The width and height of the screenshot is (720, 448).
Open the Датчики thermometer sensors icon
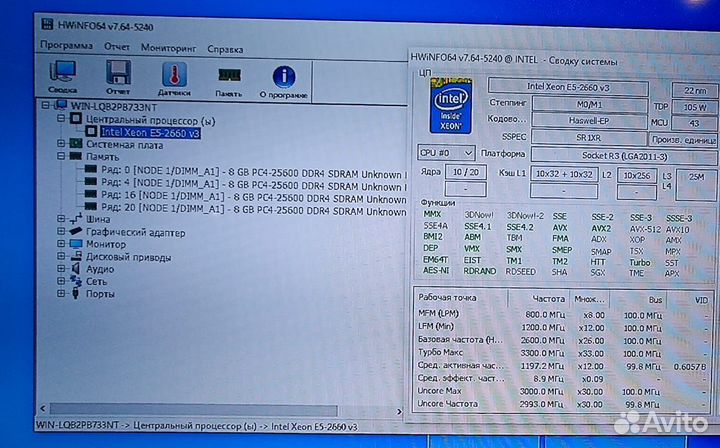(x=174, y=74)
